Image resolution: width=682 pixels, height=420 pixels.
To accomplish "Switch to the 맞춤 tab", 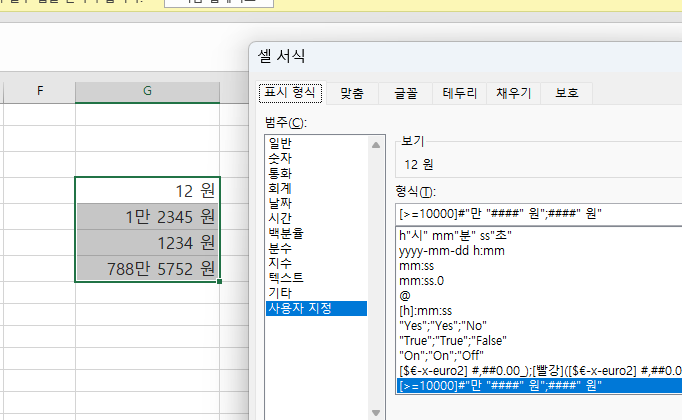I will tap(351, 94).
